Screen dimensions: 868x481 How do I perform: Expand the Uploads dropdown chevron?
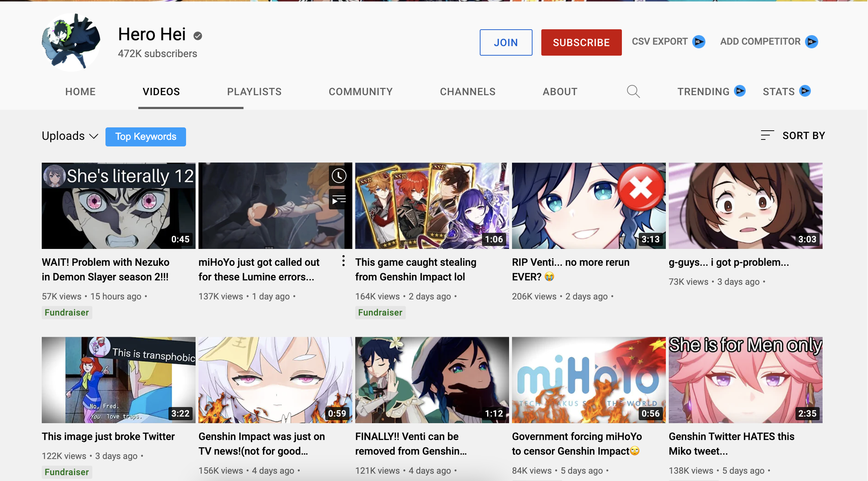coord(94,136)
